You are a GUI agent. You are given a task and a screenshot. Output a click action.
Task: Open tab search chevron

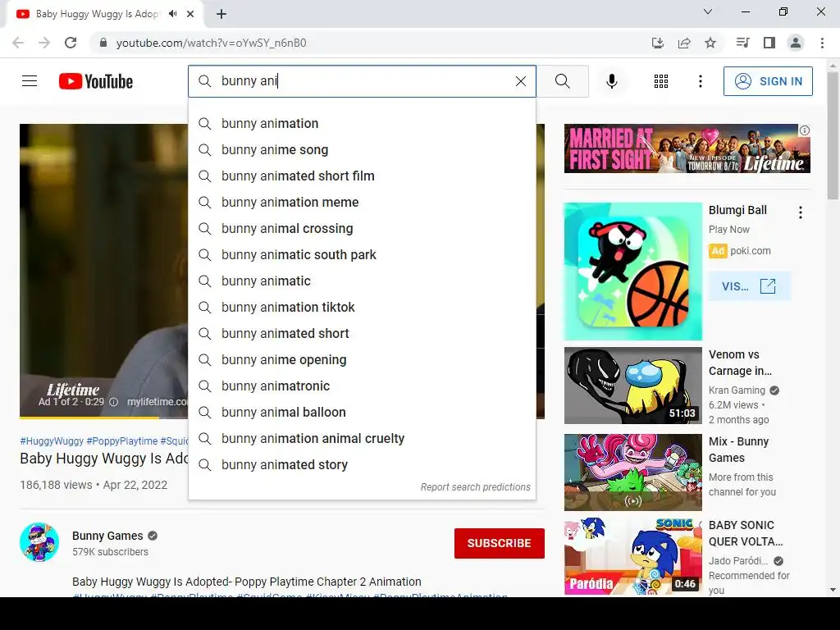(708, 11)
